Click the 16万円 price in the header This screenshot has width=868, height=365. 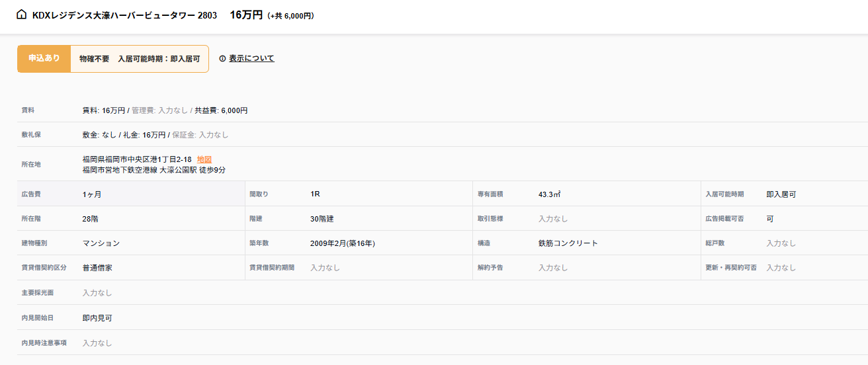246,15
